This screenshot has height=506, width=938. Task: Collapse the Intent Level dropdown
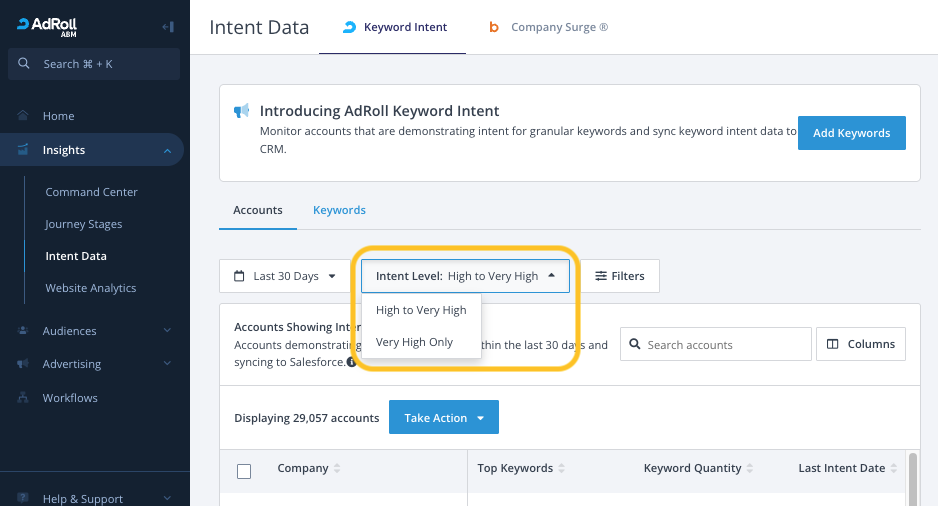465,276
